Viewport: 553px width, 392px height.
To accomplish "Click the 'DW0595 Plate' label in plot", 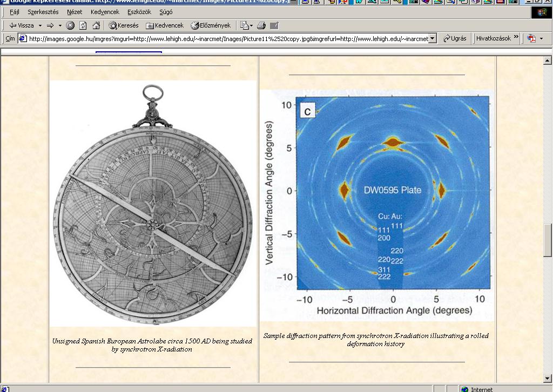I will pos(393,190).
